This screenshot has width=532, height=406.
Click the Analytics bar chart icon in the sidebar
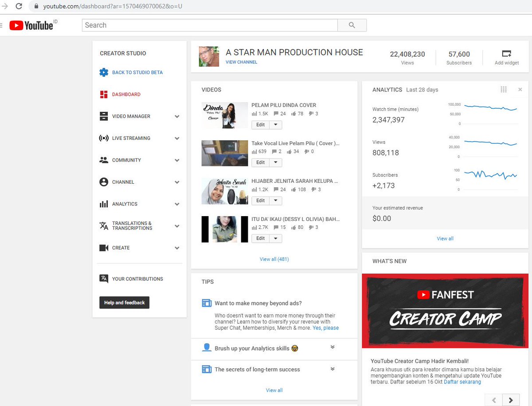[x=104, y=204]
